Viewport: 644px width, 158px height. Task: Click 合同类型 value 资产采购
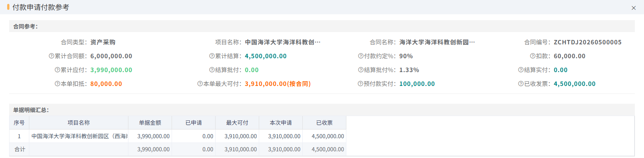tap(103, 42)
